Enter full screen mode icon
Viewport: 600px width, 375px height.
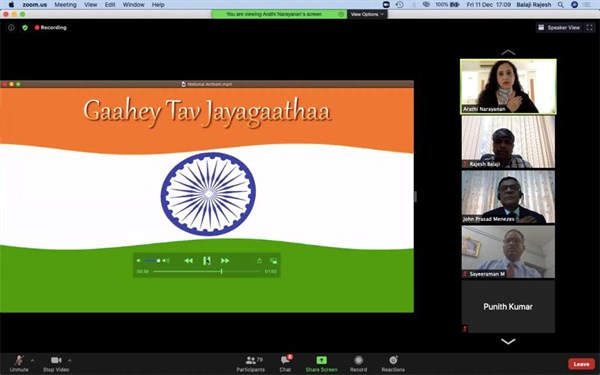pyautogui.click(x=590, y=28)
